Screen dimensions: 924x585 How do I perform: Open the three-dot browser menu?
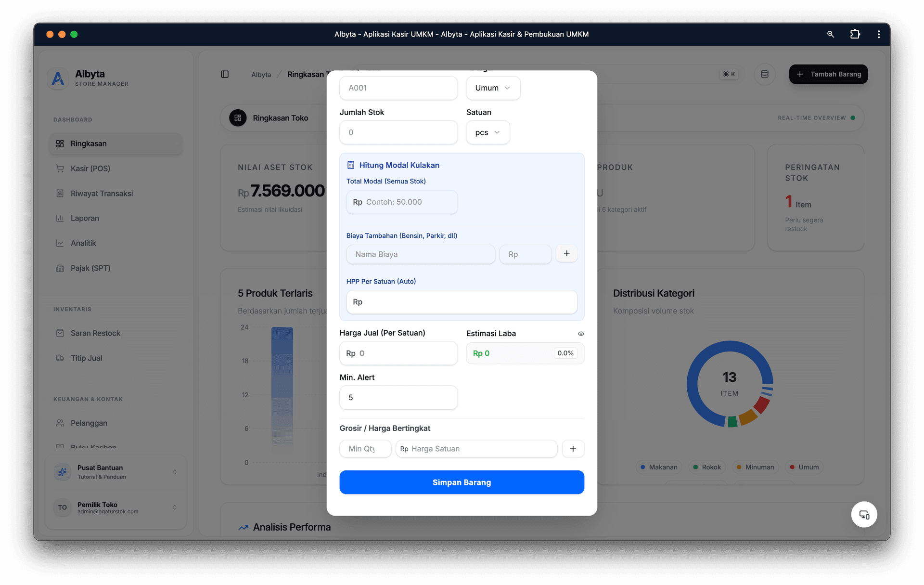[879, 34]
